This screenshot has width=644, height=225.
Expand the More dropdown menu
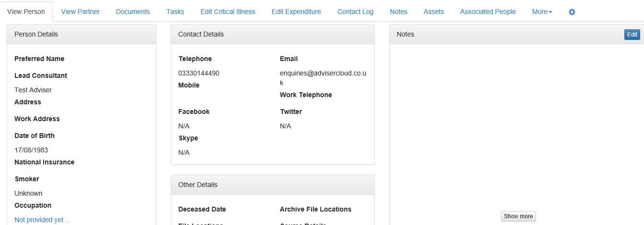pos(542,12)
